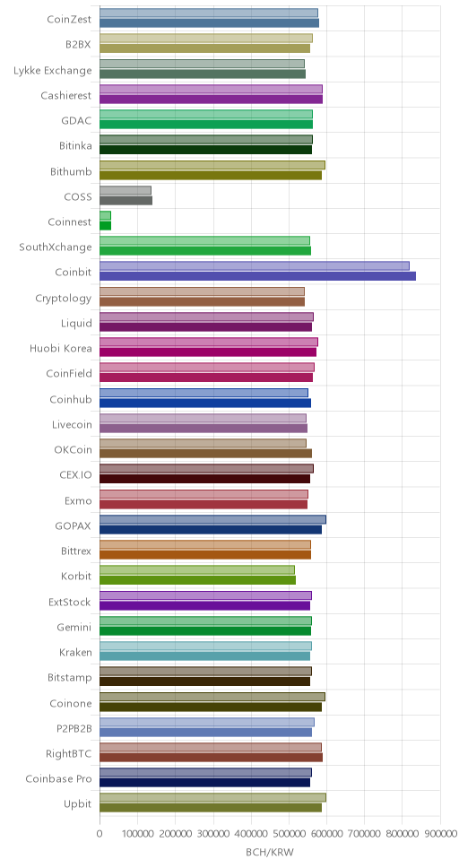Select the Cashierest purple bar
Screen dimensions: 459x868
coord(211,100)
